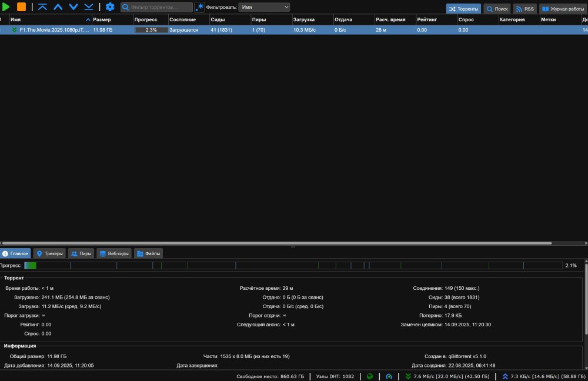The width and height of the screenshot is (588, 381).
Task: Click the torrent filter search field
Action: [156, 6]
